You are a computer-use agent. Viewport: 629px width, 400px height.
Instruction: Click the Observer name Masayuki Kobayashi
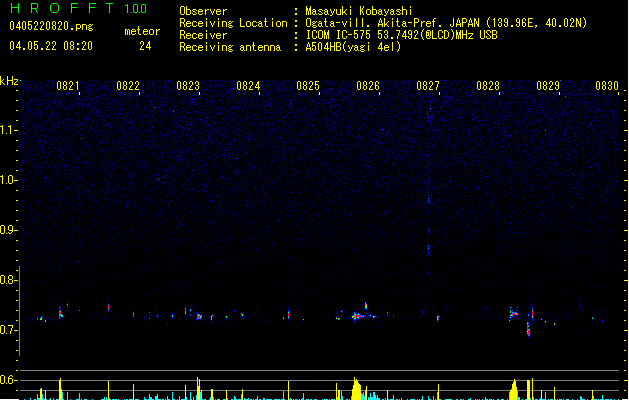pos(359,11)
